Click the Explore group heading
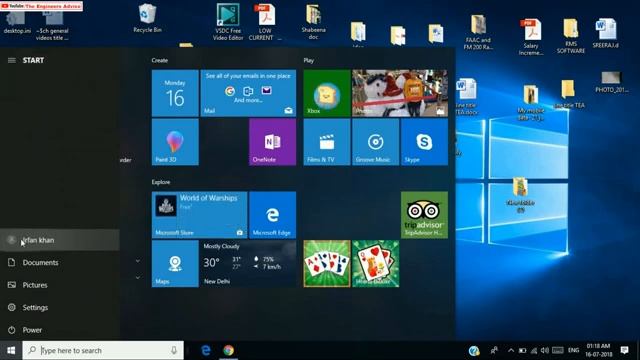 [x=161, y=182]
